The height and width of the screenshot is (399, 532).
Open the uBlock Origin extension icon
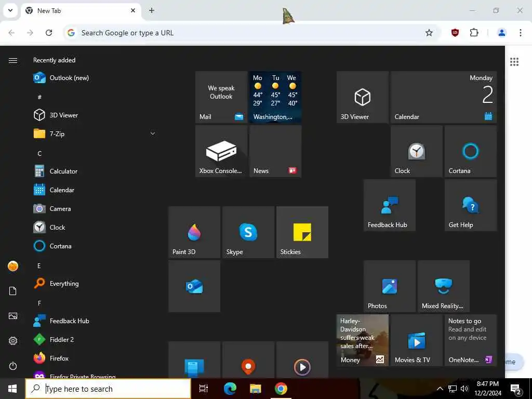(x=455, y=33)
